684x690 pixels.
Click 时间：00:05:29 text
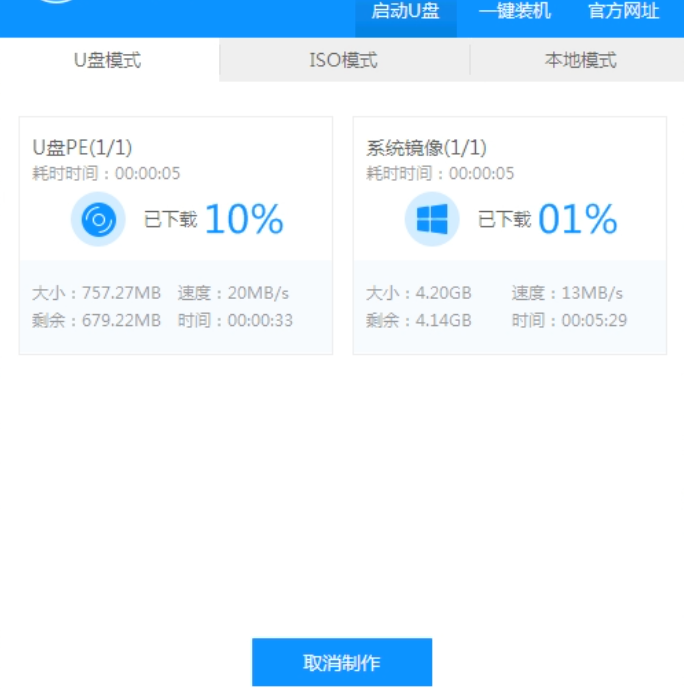[x=569, y=320]
